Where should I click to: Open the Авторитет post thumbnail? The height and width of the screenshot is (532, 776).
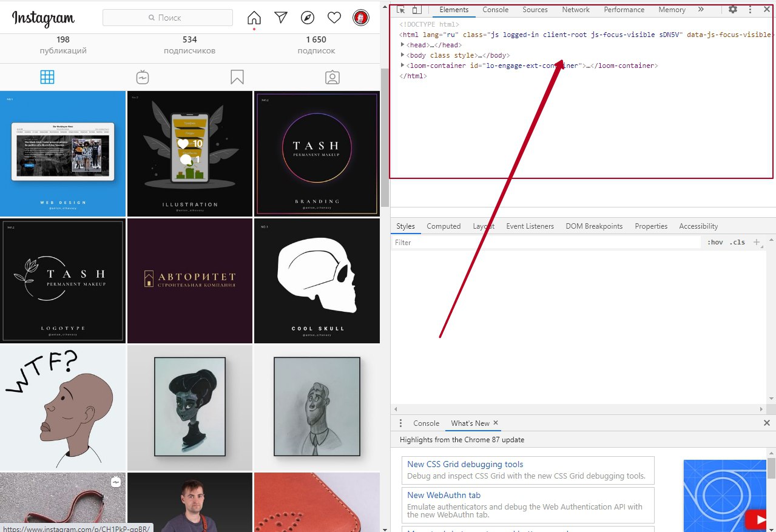click(x=190, y=281)
